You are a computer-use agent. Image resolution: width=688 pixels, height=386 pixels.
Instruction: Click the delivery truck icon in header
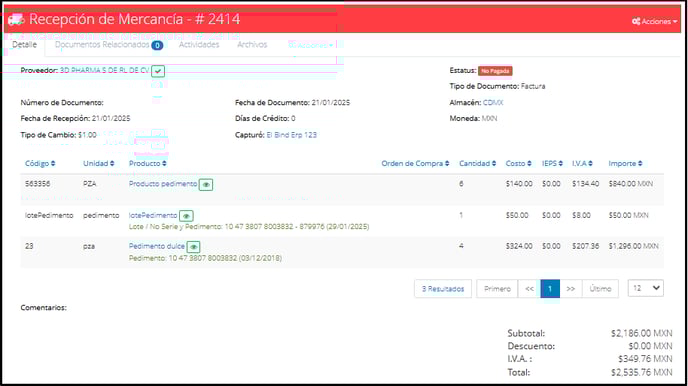click(16, 19)
